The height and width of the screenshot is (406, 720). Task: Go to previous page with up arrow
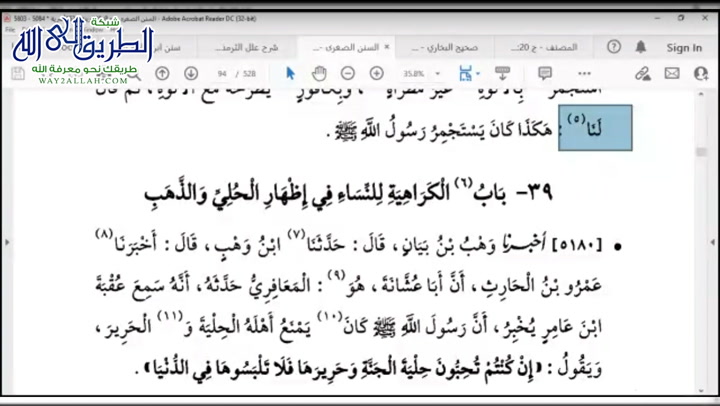point(162,73)
